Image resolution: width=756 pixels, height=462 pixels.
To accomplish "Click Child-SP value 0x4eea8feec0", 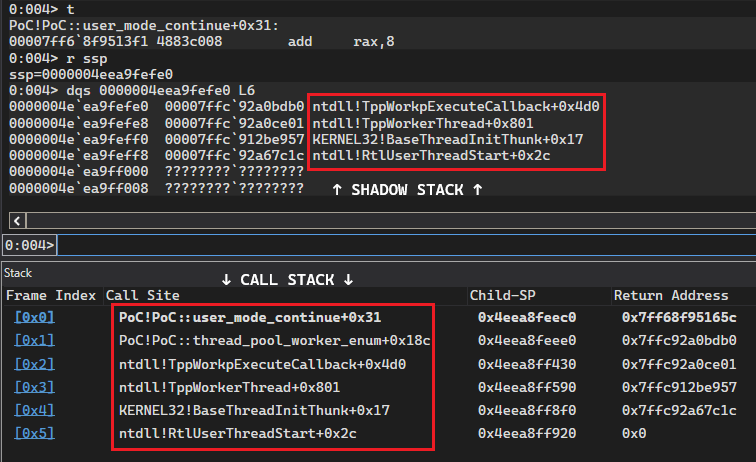I will tap(527, 317).
